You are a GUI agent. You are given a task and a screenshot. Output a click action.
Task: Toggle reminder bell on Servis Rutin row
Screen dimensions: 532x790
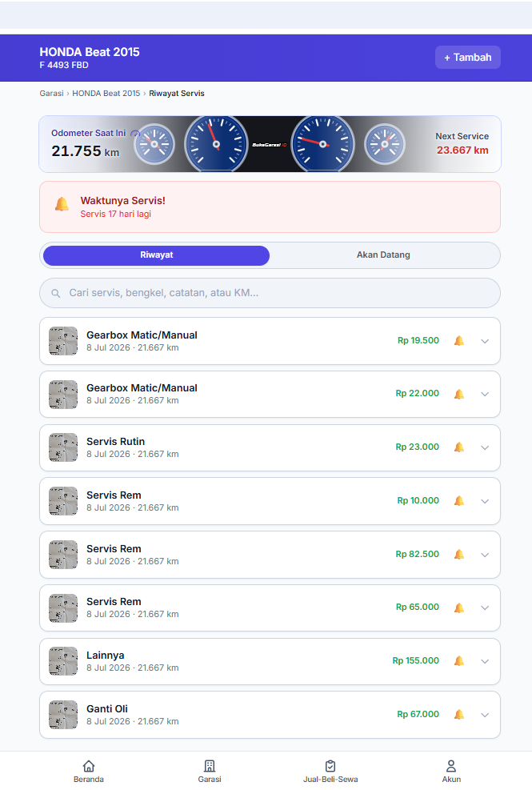point(459,447)
